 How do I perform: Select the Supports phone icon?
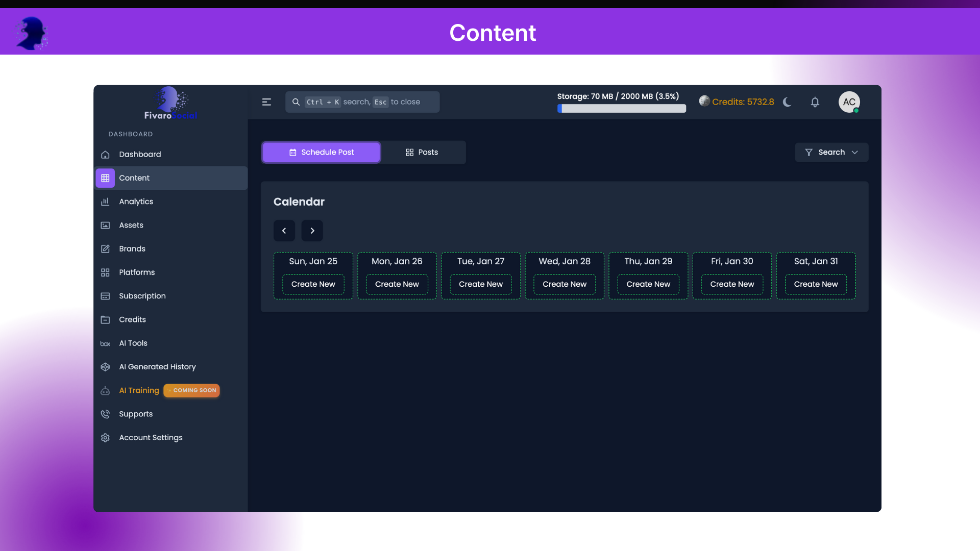[x=105, y=414]
